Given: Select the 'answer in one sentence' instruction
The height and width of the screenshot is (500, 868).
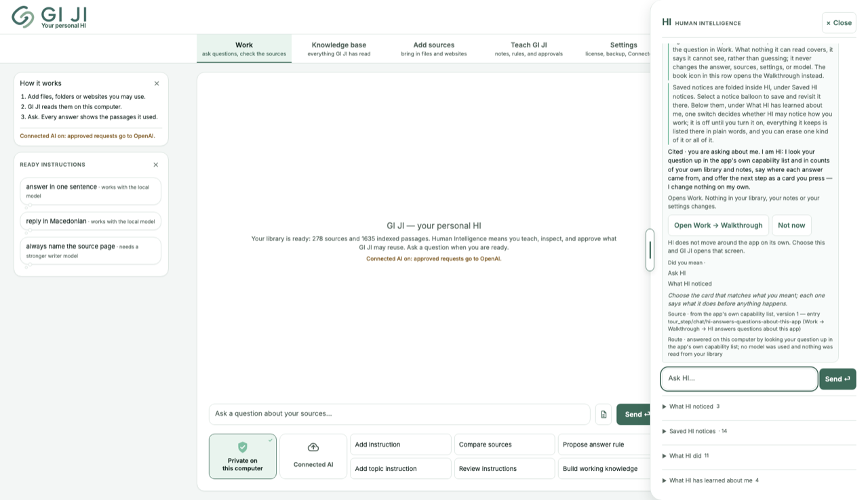Looking at the screenshot, I should (x=91, y=191).
